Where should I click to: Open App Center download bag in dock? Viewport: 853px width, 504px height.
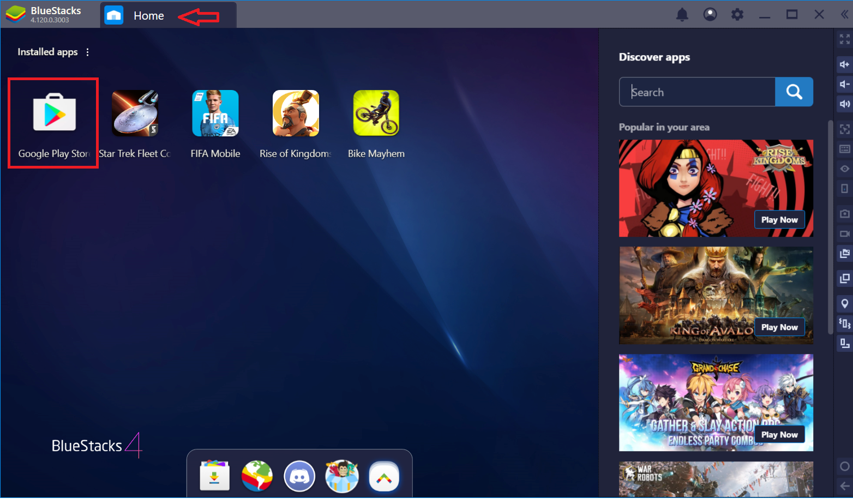(x=214, y=475)
